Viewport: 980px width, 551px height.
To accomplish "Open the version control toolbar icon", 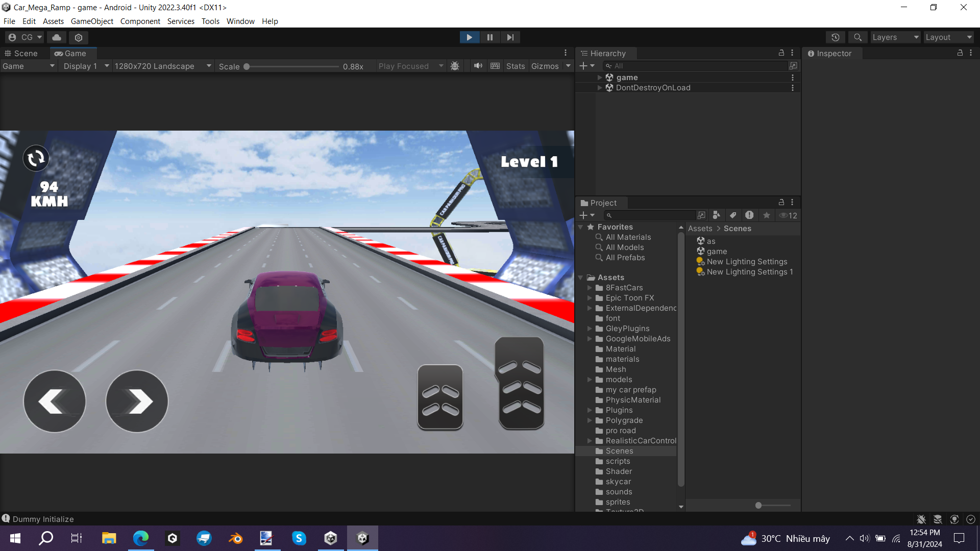I will (x=79, y=37).
